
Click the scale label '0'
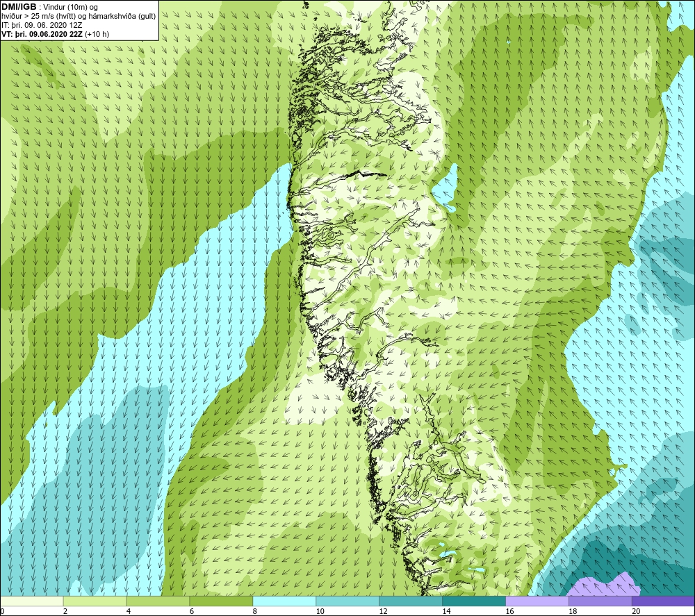[x=3, y=611]
